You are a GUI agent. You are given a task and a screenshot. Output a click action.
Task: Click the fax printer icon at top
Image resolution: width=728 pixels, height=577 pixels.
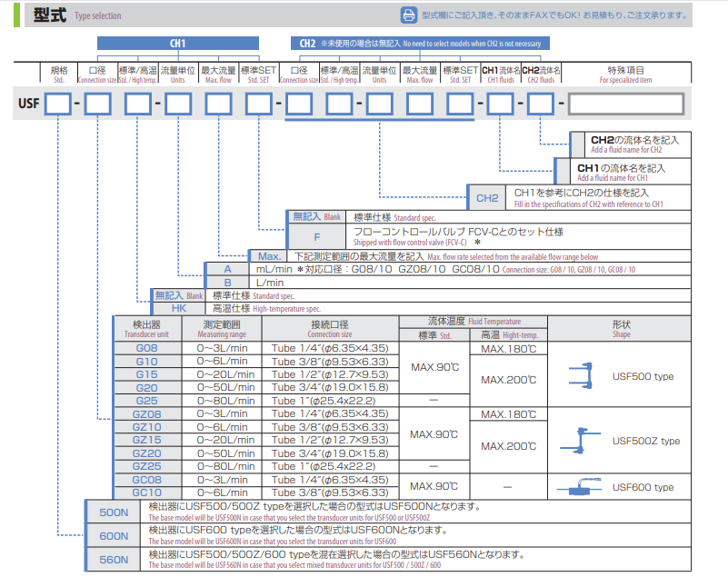408,15
